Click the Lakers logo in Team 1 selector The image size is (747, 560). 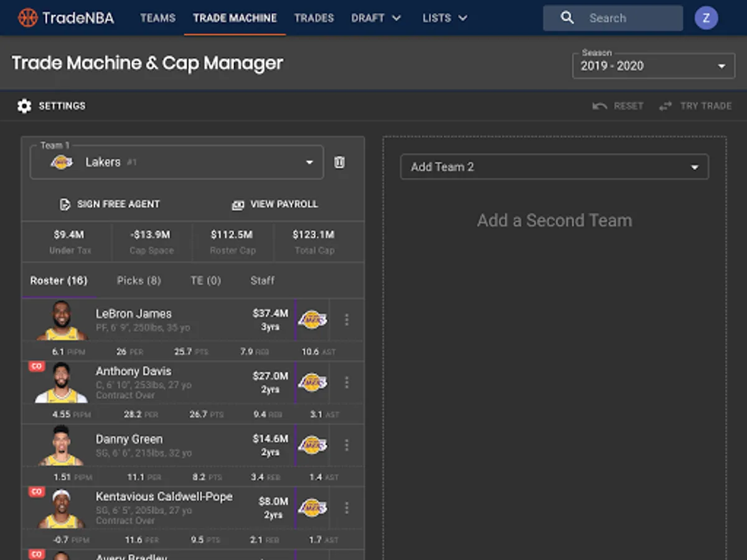(62, 162)
